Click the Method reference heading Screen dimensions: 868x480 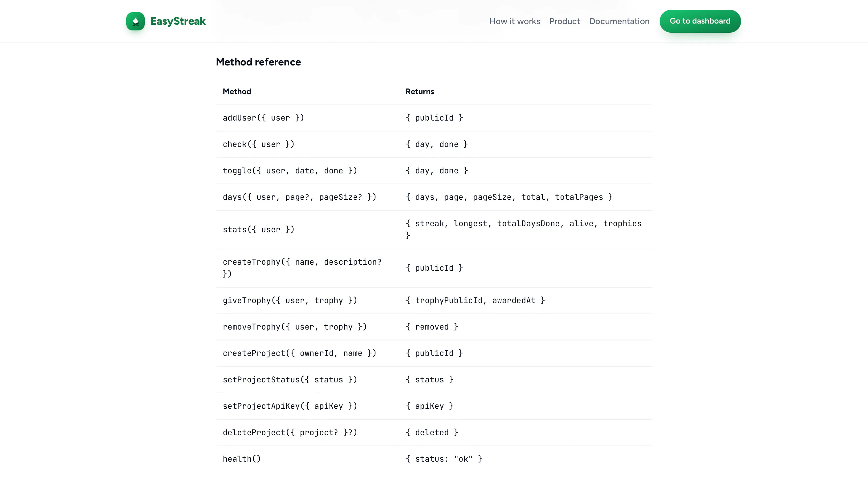(x=258, y=62)
